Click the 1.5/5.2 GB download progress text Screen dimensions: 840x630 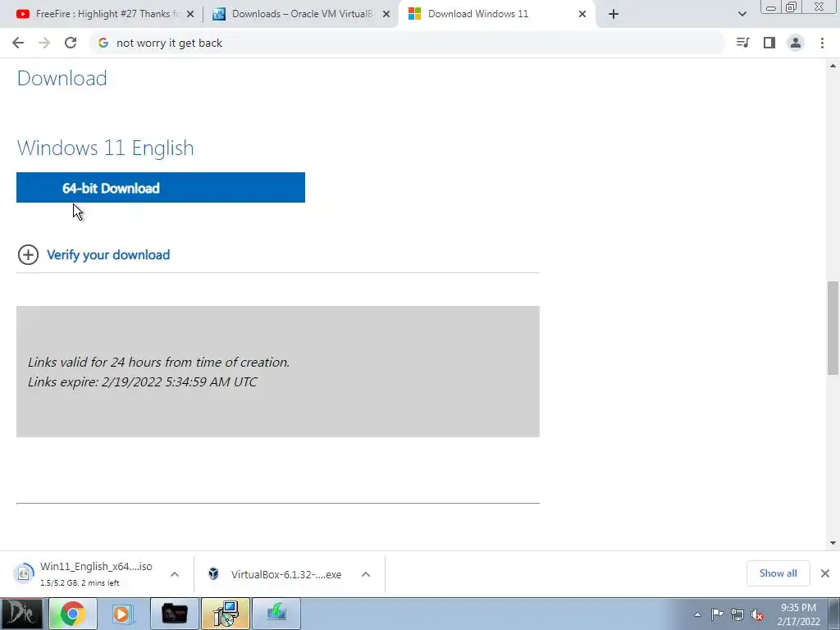pyautogui.click(x=80, y=583)
